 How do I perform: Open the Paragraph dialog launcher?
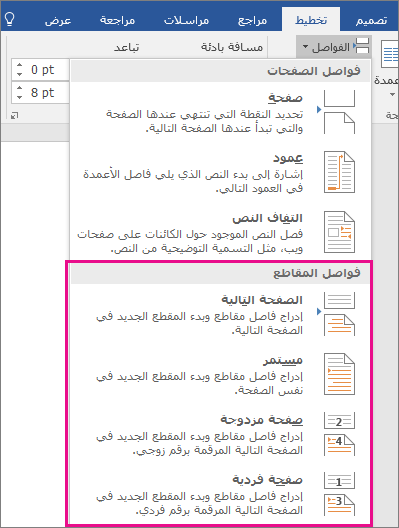14,116
